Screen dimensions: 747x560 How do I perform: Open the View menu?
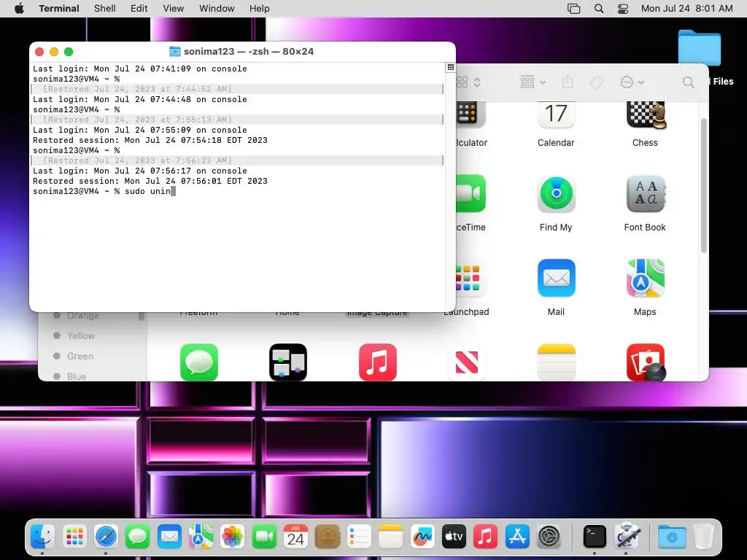click(174, 9)
